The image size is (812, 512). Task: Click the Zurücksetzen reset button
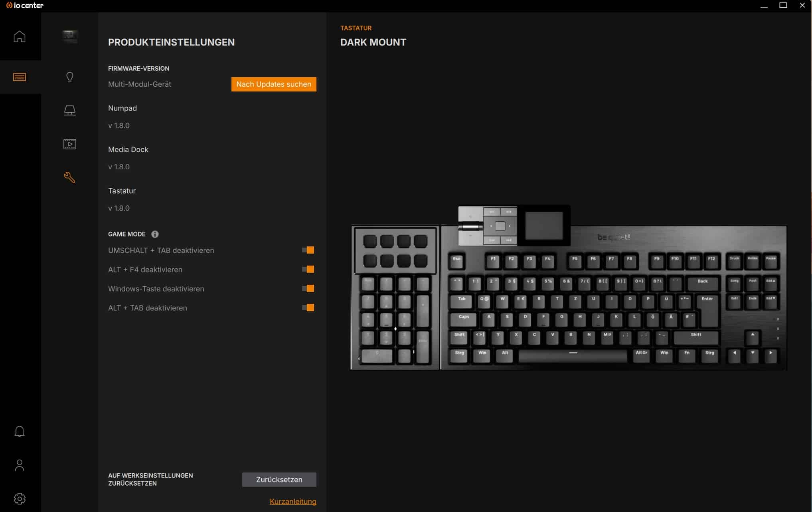click(279, 480)
